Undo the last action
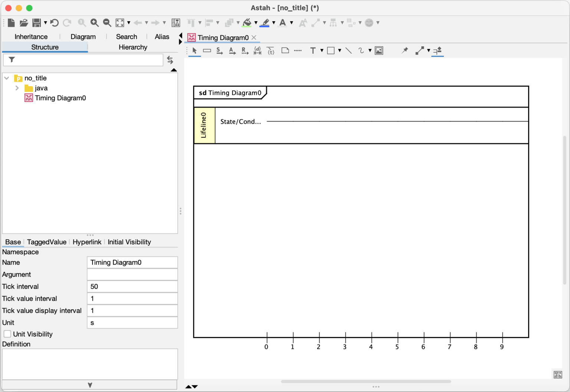The image size is (570, 392). tap(55, 23)
